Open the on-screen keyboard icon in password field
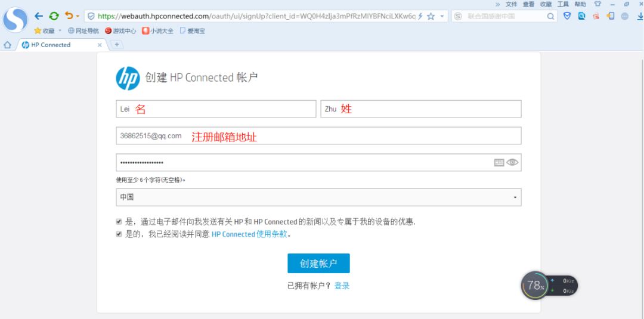This screenshot has height=319, width=644. pos(499,163)
